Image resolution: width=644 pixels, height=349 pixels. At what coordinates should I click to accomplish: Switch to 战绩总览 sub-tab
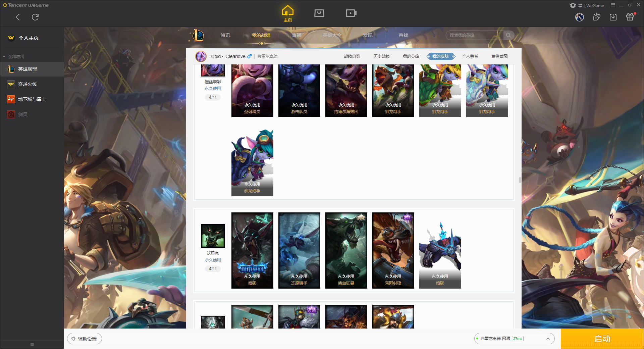pos(352,56)
